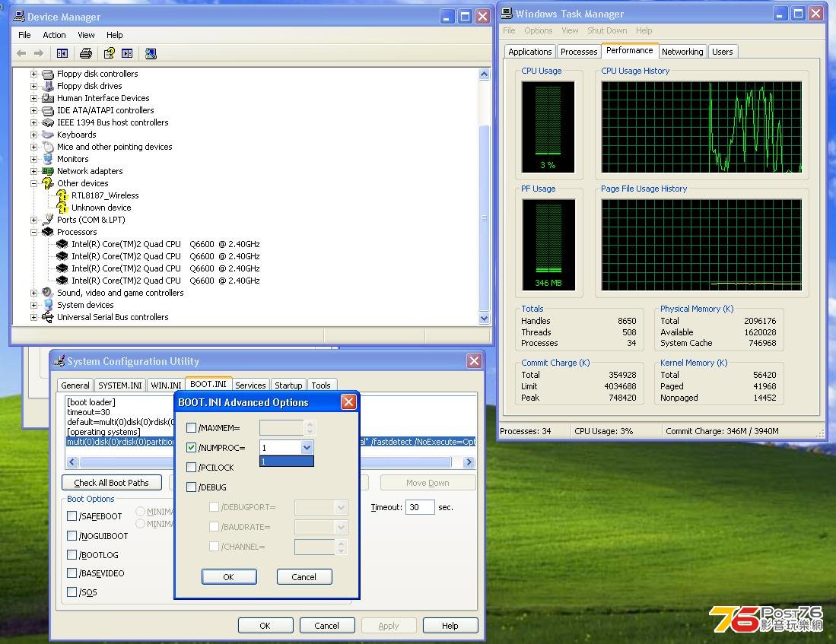Screen dimensions: 836x644
Task: Select the Ports (COM & LPT) icon
Action: [x=48, y=220]
